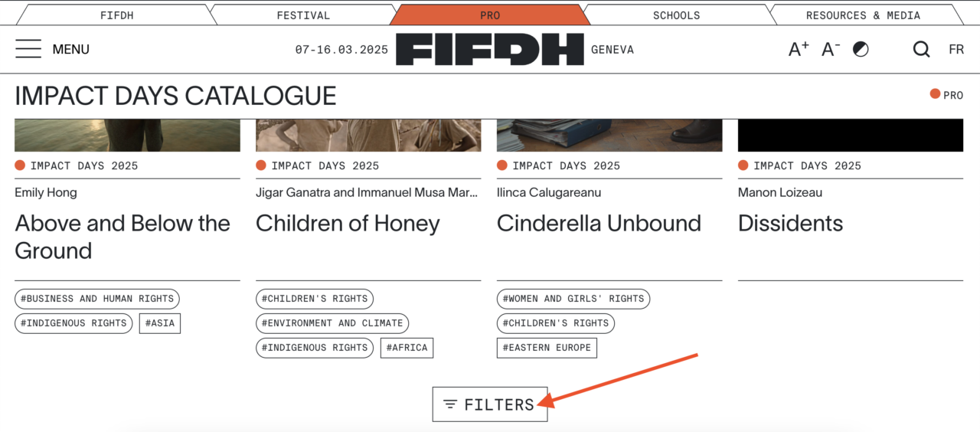Open the Children of Honey film

(x=348, y=224)
